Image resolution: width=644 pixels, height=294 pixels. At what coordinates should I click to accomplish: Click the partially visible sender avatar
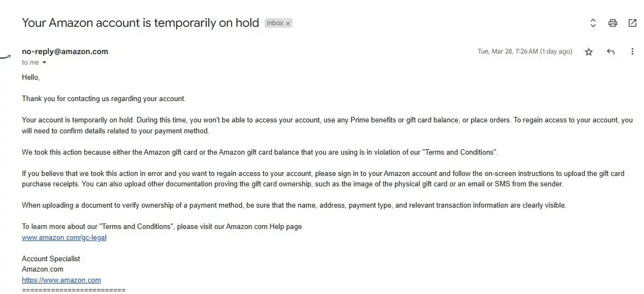(x=5, y=55)
